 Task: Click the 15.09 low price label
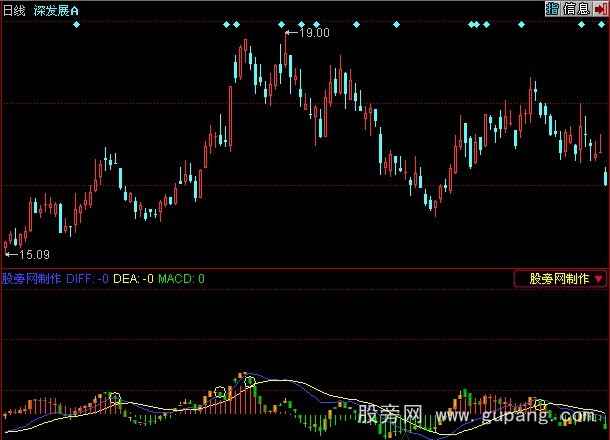[34, 254]
